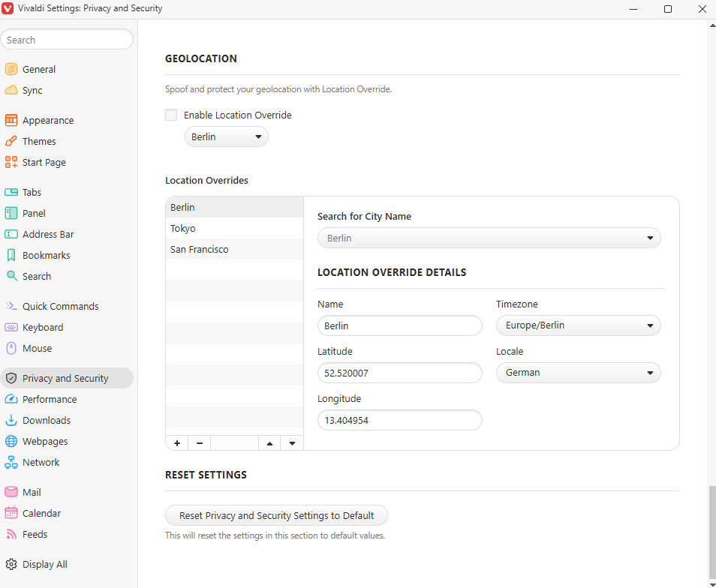This screenshot has width=716, height=588.
Task: Open the Timezone dropdown
Action: [578, 325]
